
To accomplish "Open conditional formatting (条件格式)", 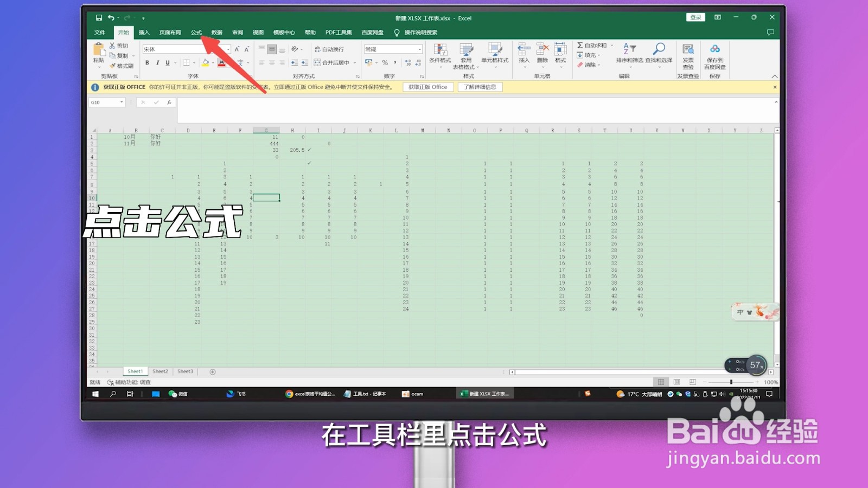I will 439,54.
